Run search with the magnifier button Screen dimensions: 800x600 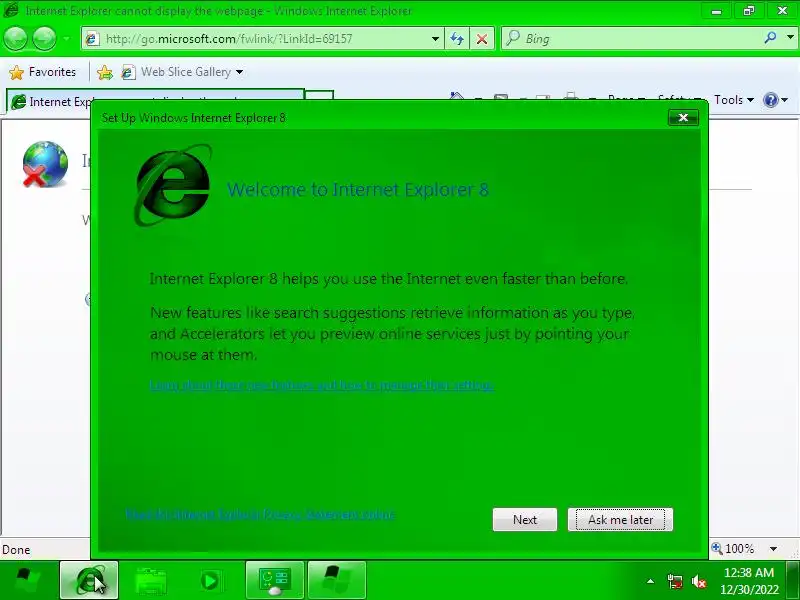tap(770, 38)
